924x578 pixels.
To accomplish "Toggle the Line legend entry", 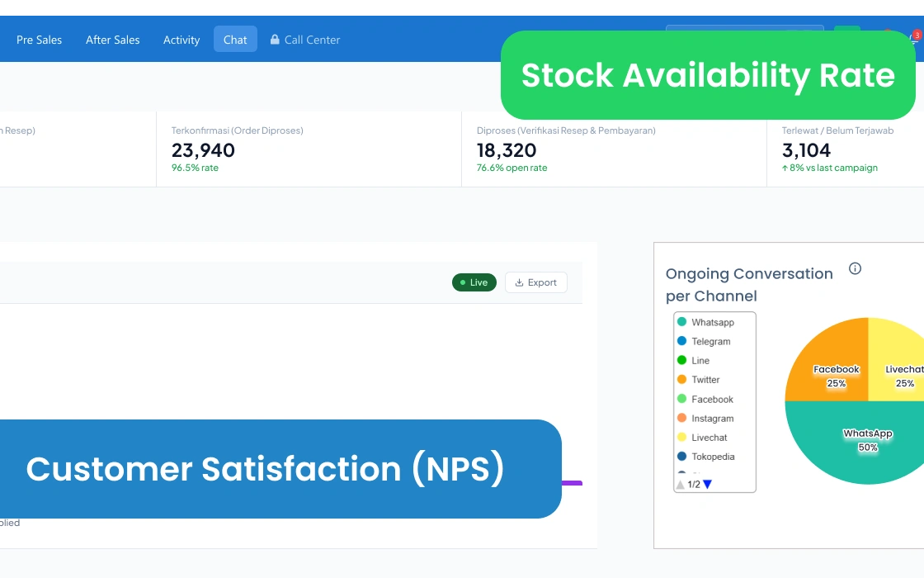I will tap(693, 360).
